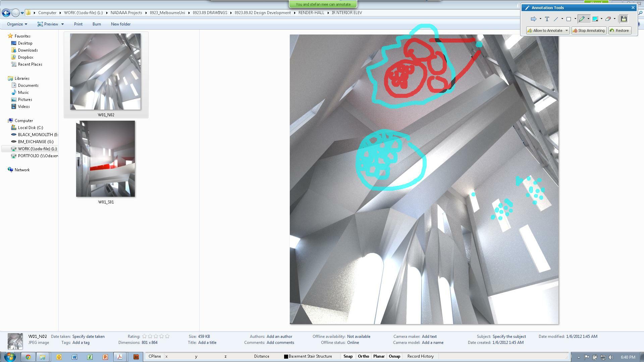Click the Basement Stair Structure layer swatch
Screen dimensions: 644x362
[x=286, y=357]
